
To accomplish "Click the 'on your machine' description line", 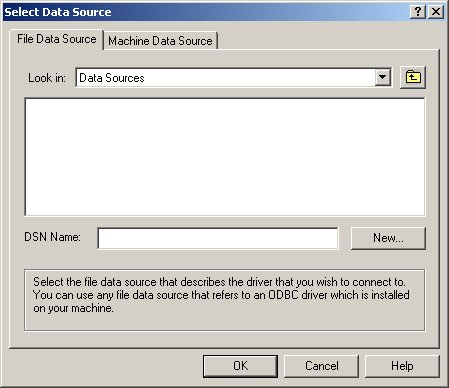I will click(73, 308).
